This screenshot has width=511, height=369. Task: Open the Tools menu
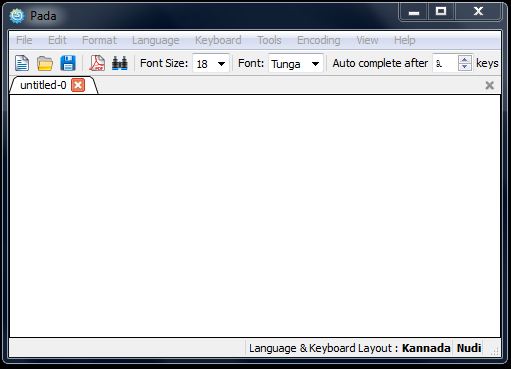pyautogui.click(x=269, y=40)
